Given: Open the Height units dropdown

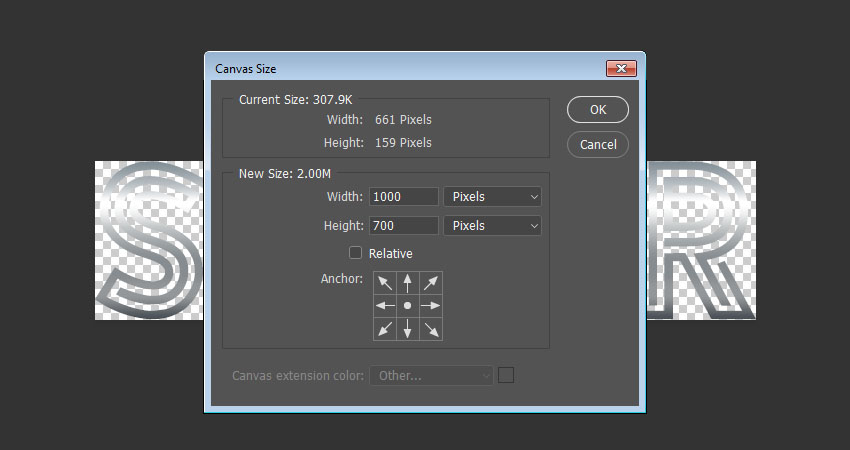Looking at the screenshot, I should coord(492,226).
